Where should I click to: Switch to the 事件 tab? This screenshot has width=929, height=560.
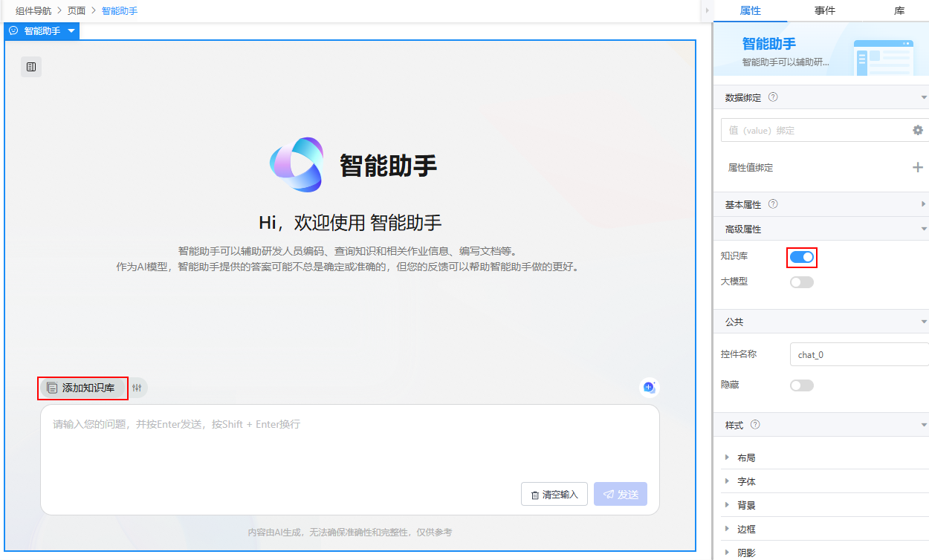click(825, 10)
